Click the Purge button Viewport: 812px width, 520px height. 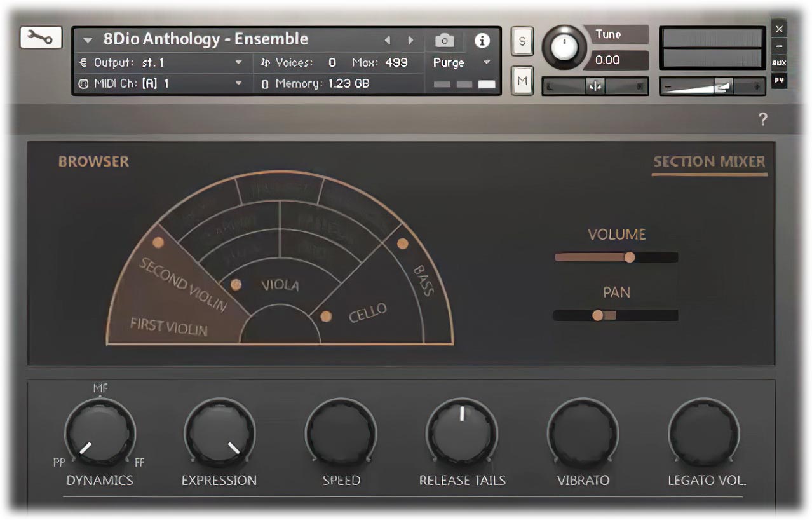449,62
